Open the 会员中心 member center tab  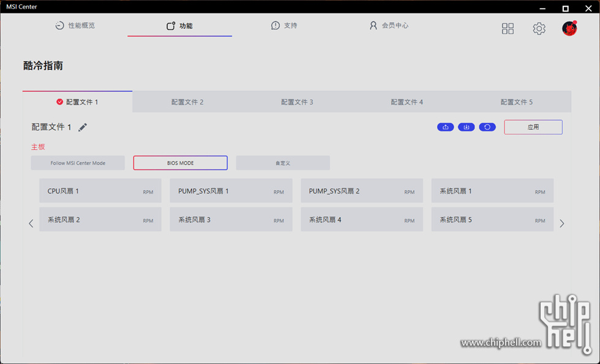[x=389, y=26]
